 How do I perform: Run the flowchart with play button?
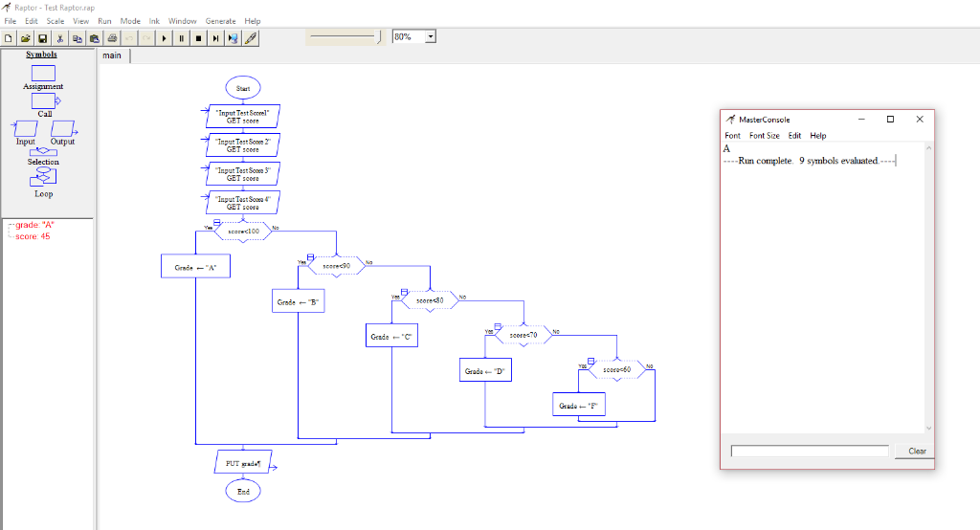pos(164,38)
